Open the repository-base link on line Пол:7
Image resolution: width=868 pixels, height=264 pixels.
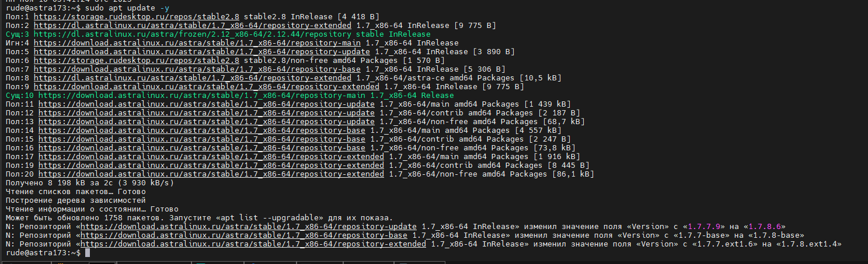point(197,69)
